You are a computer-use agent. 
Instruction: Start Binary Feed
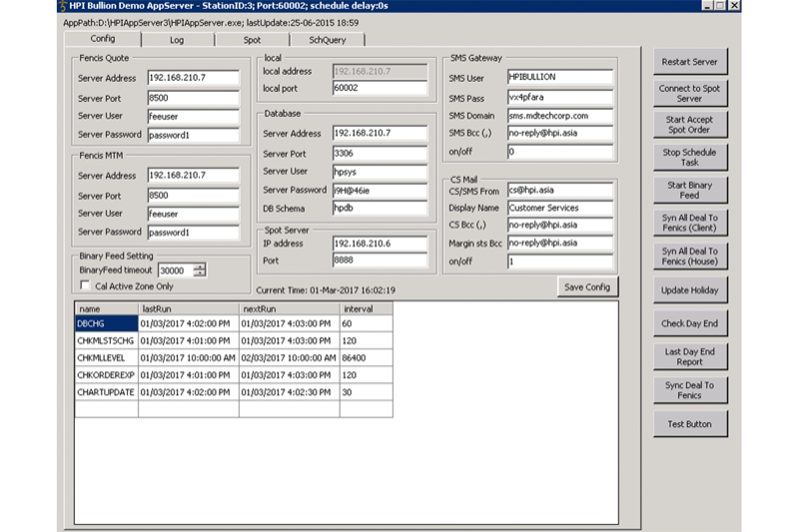tap(690, 190)
